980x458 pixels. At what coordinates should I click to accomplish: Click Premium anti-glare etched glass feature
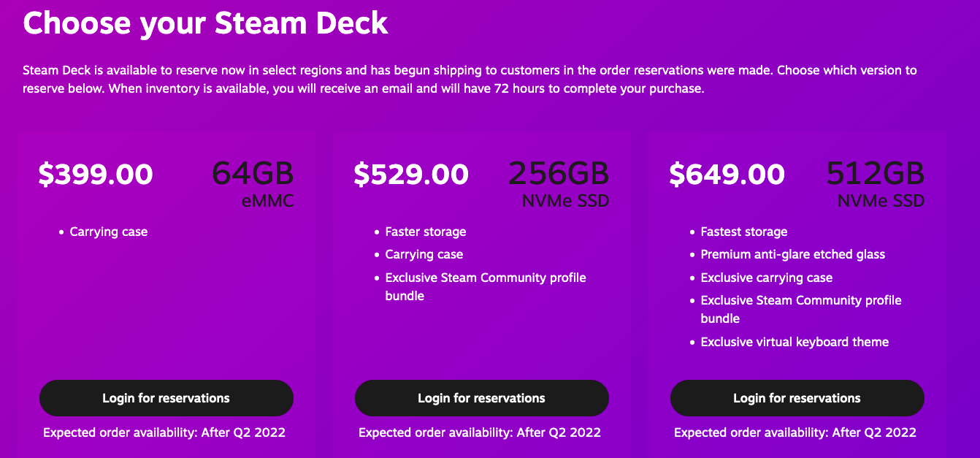pos(792,255)
